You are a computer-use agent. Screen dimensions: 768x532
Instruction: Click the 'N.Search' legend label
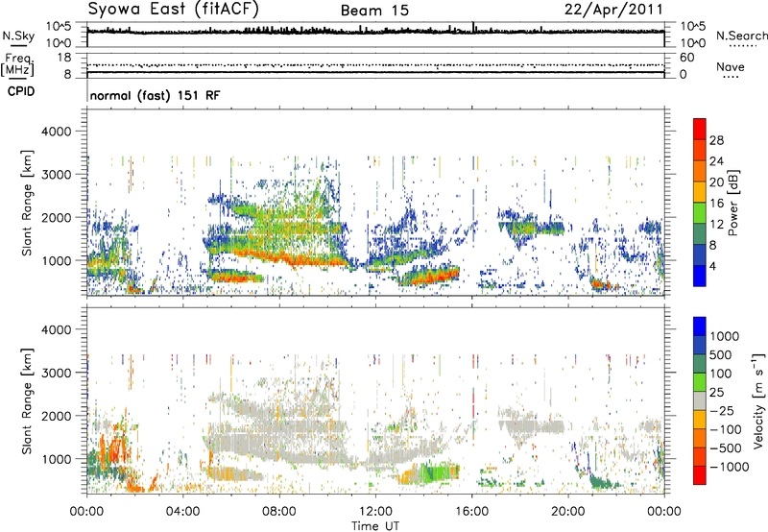(x=741, y=36)
